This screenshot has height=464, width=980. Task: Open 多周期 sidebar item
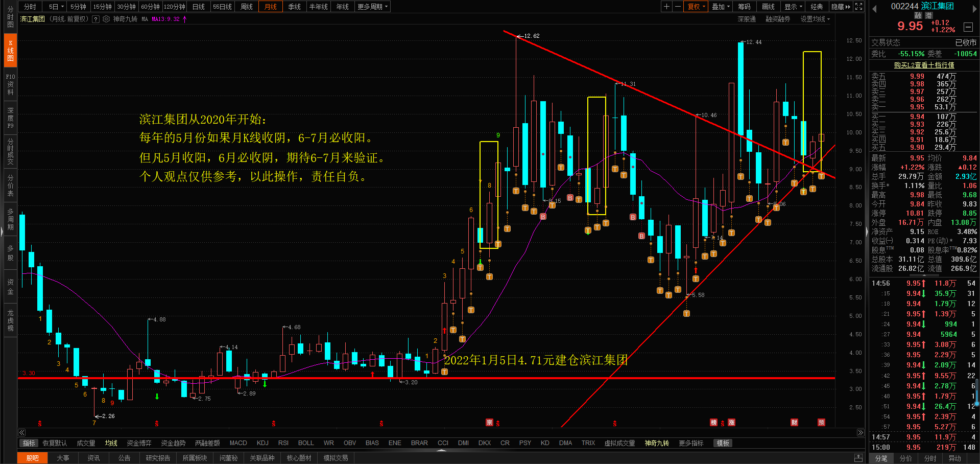pyautogui.click(x=10, y=219)
